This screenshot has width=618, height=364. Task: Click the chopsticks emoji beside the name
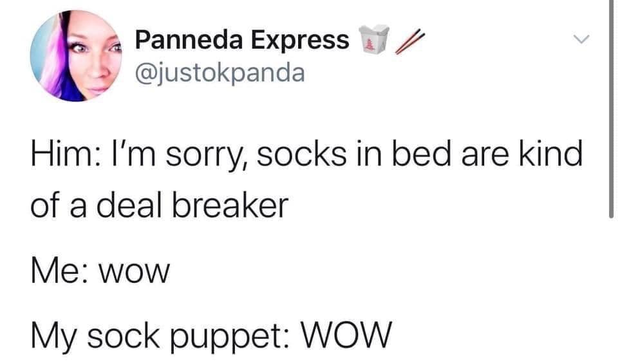[x=410, y=41]
